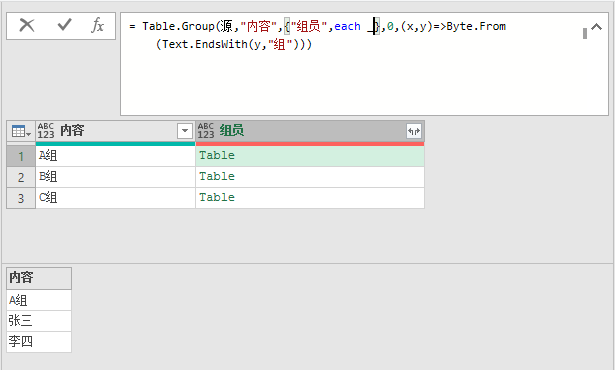
Task: Select row number 2
Action: (x=21, y=177)
